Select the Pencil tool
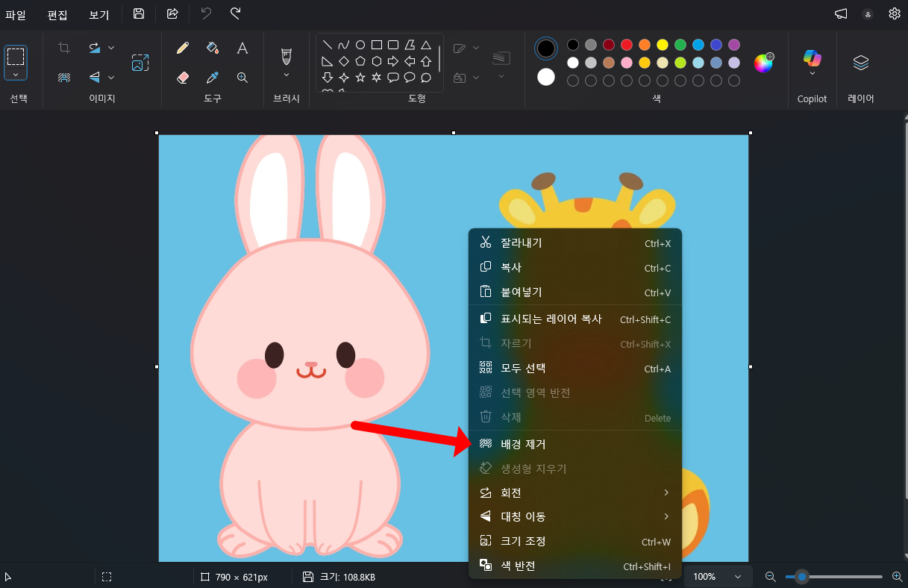 [x=183, y=48]
